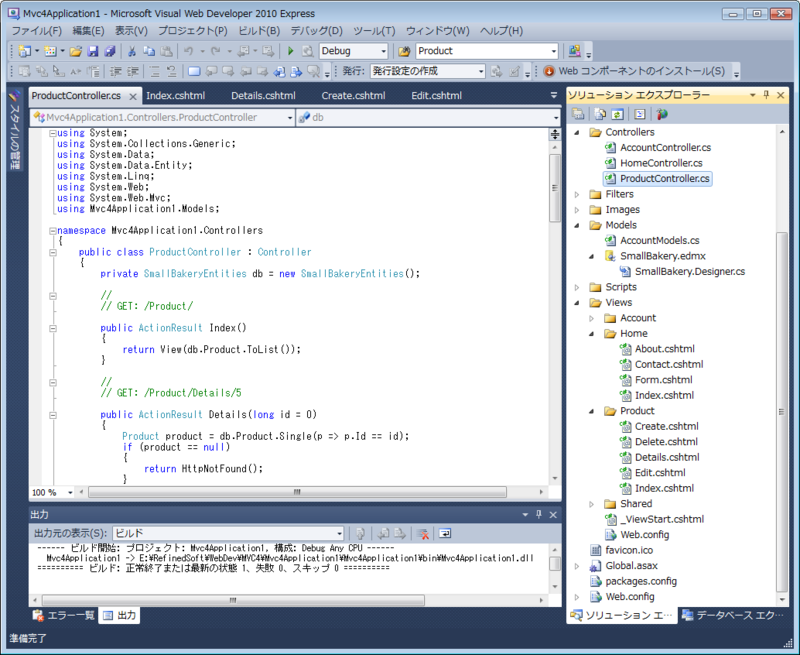Select Global.asax in Solution Explorer
This screenshot has height=655, width=800.
(x=631, y=566)
